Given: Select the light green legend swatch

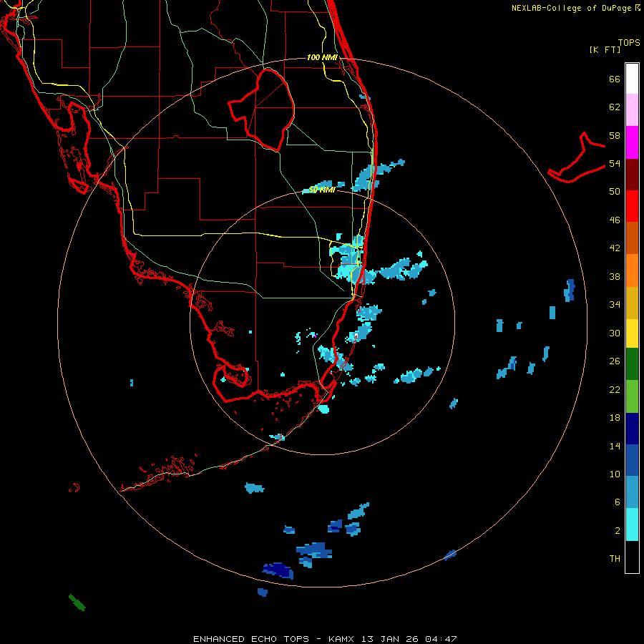Looking at the screenshot, I should [x=632, y=396].
